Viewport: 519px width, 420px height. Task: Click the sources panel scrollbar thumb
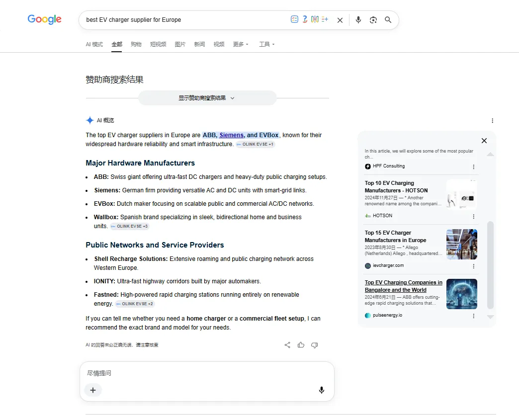[x=490, y=265]
